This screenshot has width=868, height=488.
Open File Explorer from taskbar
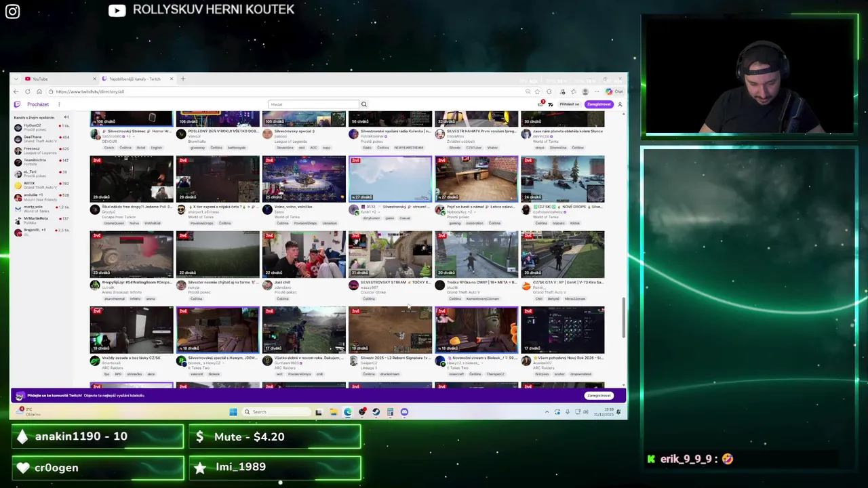[333, 412]
